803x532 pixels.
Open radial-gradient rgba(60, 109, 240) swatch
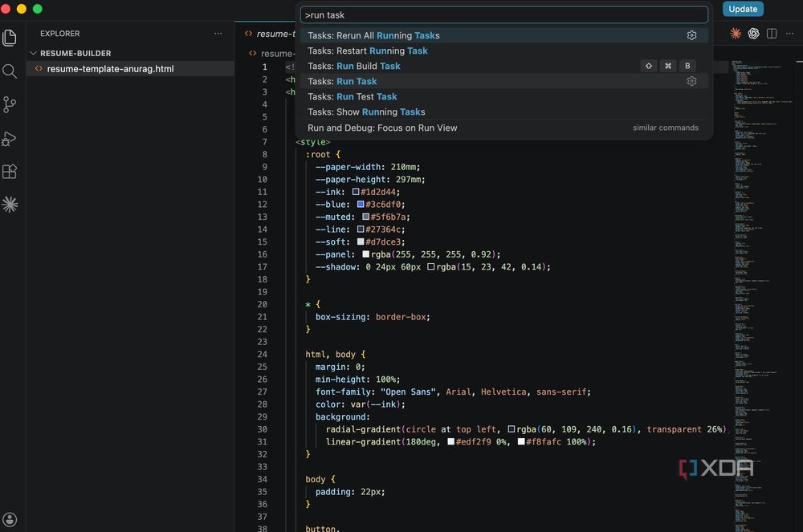511,429
